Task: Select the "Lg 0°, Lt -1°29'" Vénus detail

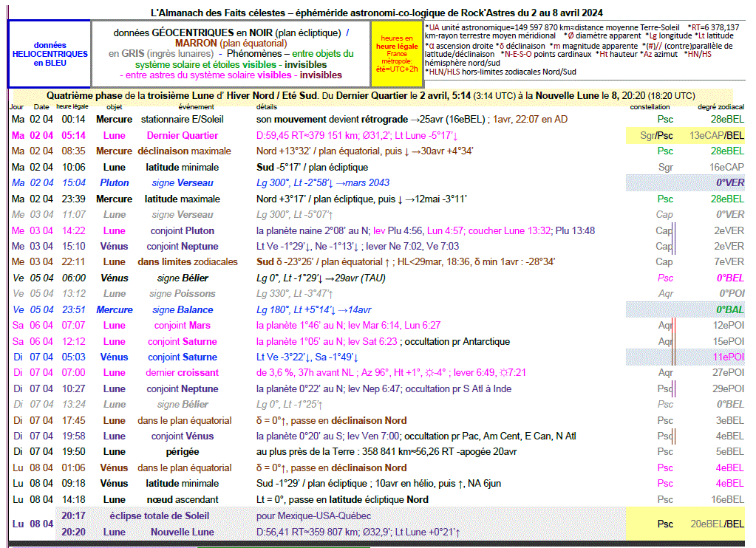Action: (x=289, y=278)
